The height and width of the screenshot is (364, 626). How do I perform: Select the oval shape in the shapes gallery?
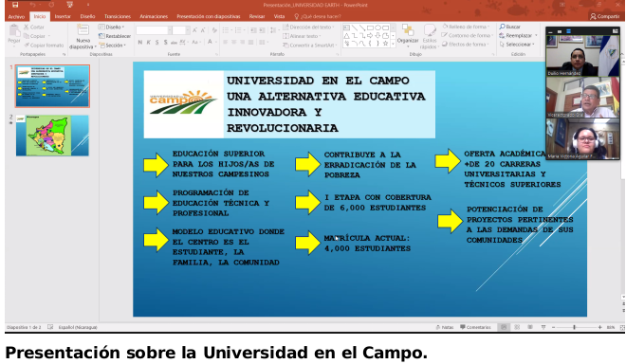click(377, 27)
